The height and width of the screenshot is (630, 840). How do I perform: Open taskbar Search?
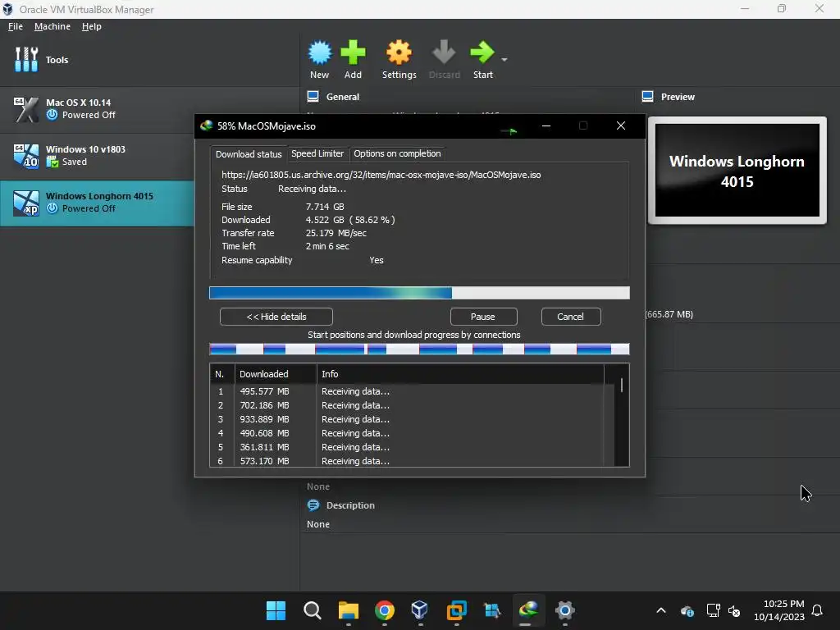[x=312, y=610]
